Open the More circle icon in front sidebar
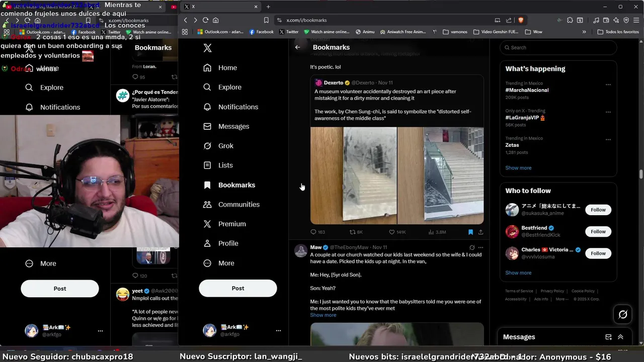The width and height of the screenshot is (644, 362). (x=207, y=263)
